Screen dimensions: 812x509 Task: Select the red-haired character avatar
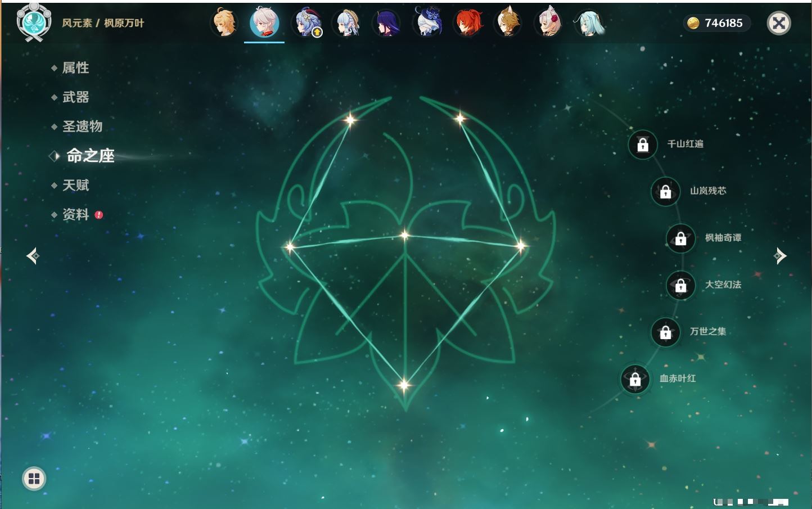click(468, 23)
